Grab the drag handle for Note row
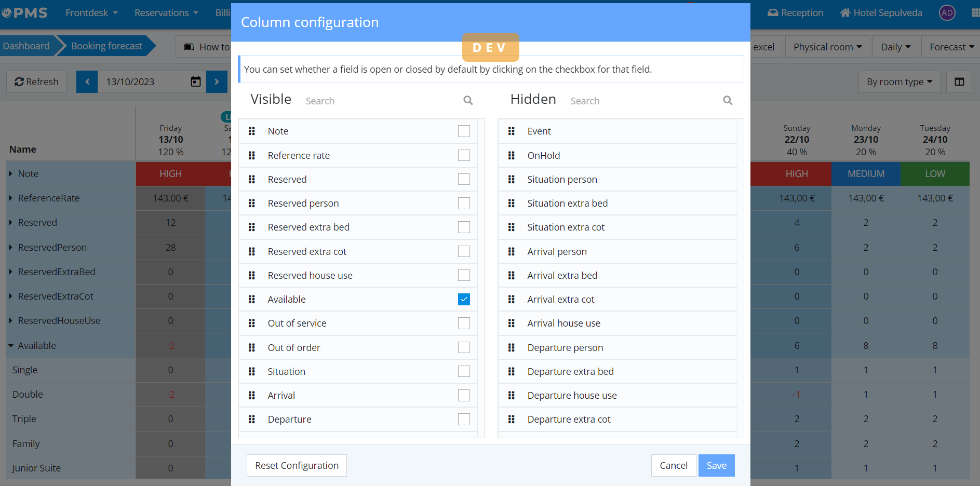 (252, 131)
